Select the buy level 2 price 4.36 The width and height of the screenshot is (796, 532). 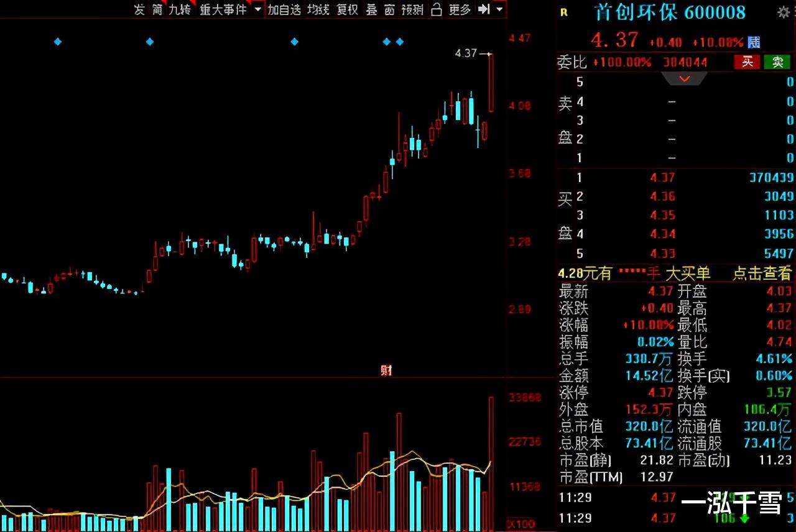tap(662, 196)
